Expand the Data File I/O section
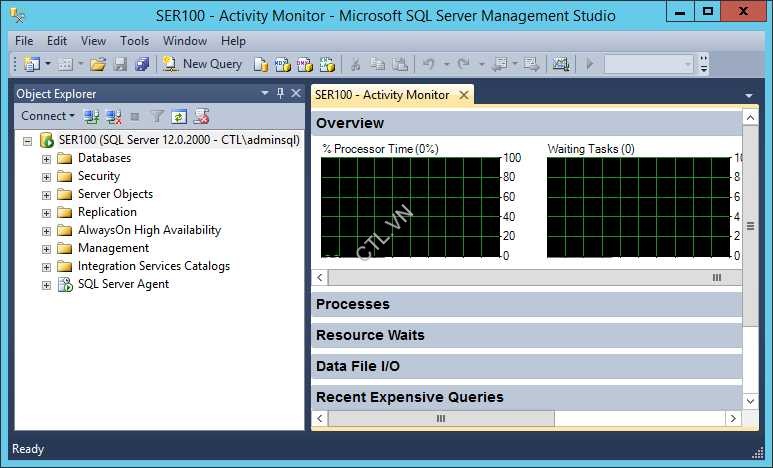Viewport: 773px width, 468px height. pos(527,366)
